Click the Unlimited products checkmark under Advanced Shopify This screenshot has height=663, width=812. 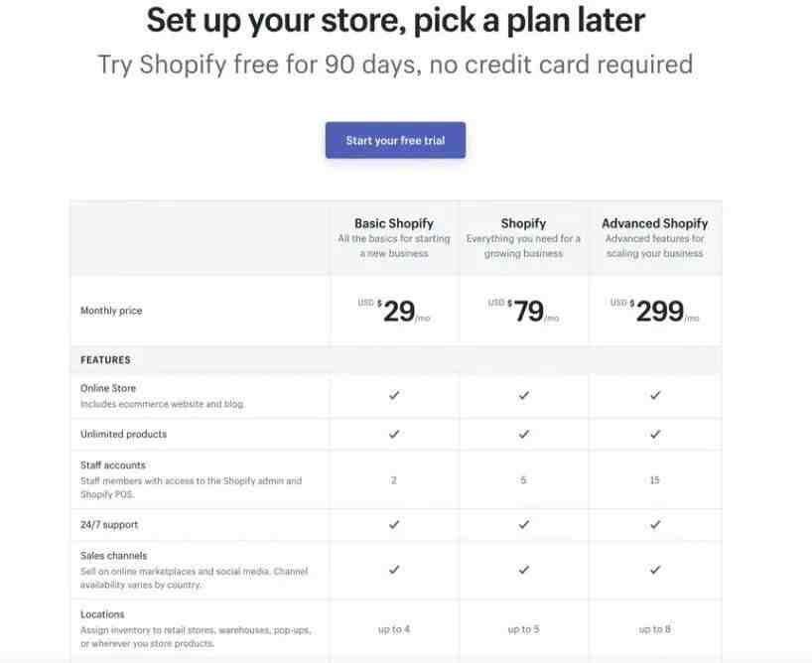coord(655,434)
